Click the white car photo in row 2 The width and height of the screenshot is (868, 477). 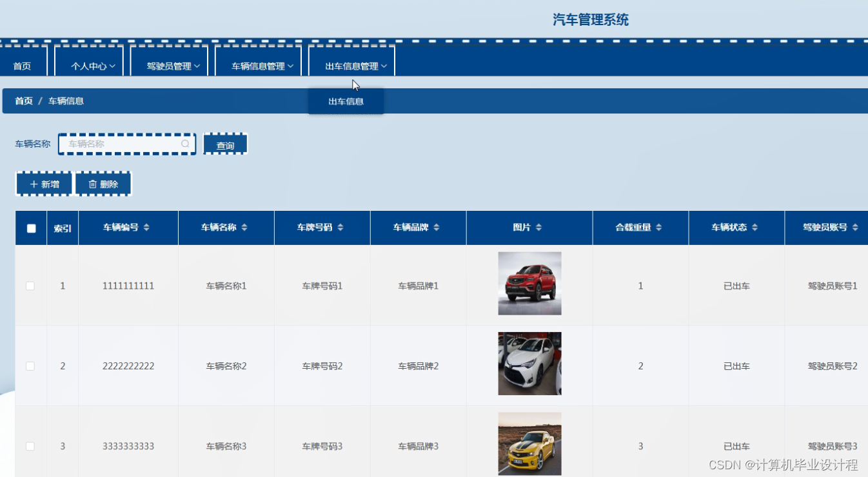(x=529, y=363)
